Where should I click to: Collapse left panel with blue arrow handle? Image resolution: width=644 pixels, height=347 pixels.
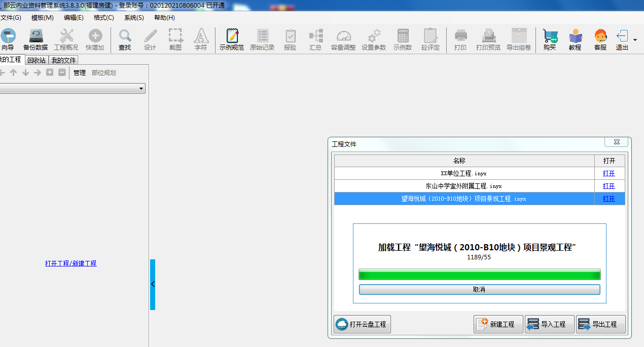click(x=153, y=284)
